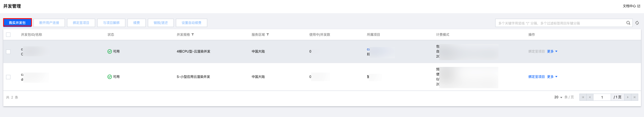The width and height of the screenshot is (644, 117).
Task: Open 文档中心 external link
Action: (x=631, y=6)
